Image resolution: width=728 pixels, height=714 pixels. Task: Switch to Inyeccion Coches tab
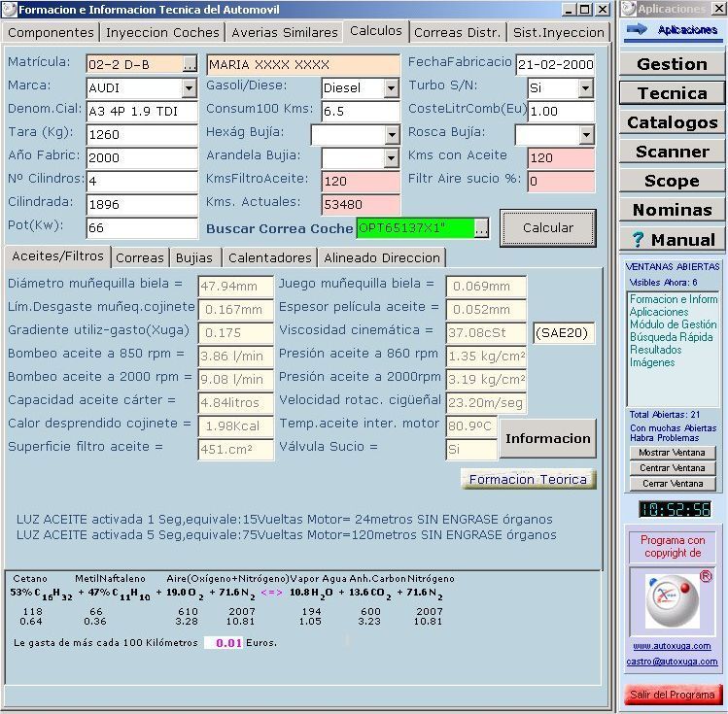coord(162,32)
